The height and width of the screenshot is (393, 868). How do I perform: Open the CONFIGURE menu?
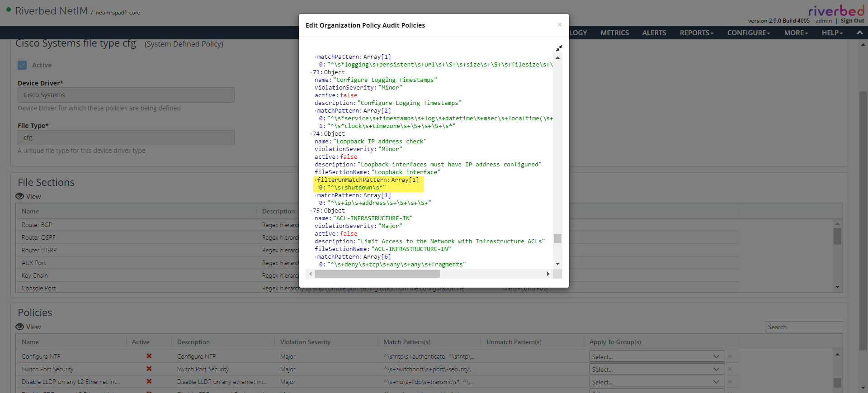[x=748, y=33]
